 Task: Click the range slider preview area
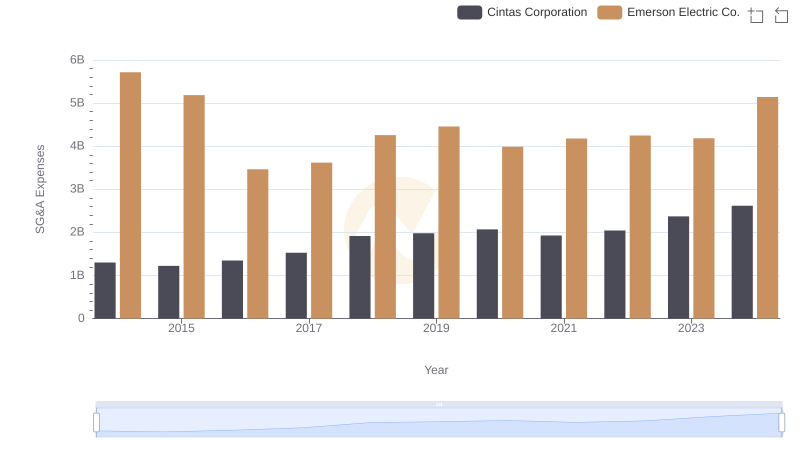click(x=439, y=423)
